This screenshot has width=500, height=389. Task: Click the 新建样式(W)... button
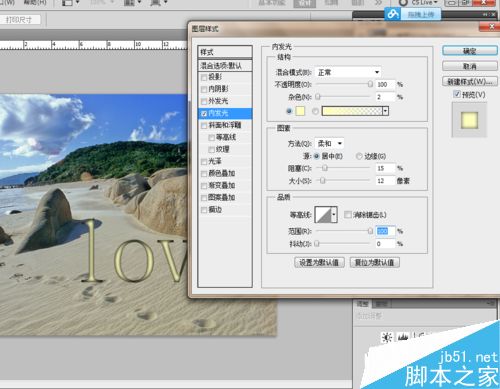tap(470, 82)
